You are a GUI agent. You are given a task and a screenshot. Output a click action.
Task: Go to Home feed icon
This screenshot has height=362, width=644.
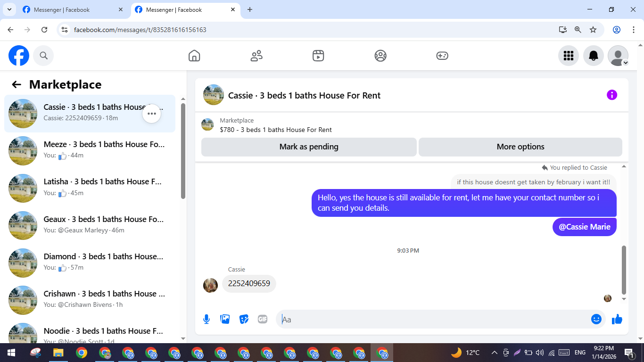pyautogui.click(x=194, y=56)
